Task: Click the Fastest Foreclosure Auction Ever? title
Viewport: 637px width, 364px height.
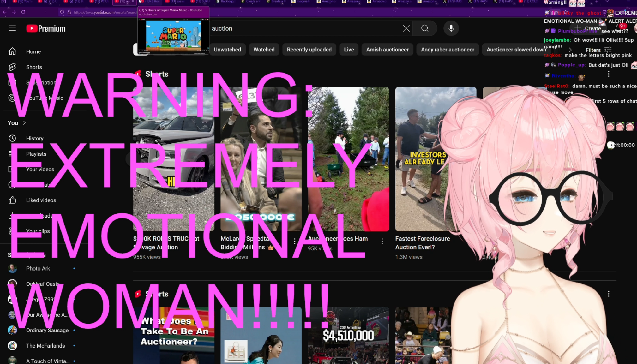Action: coord(423,243)
